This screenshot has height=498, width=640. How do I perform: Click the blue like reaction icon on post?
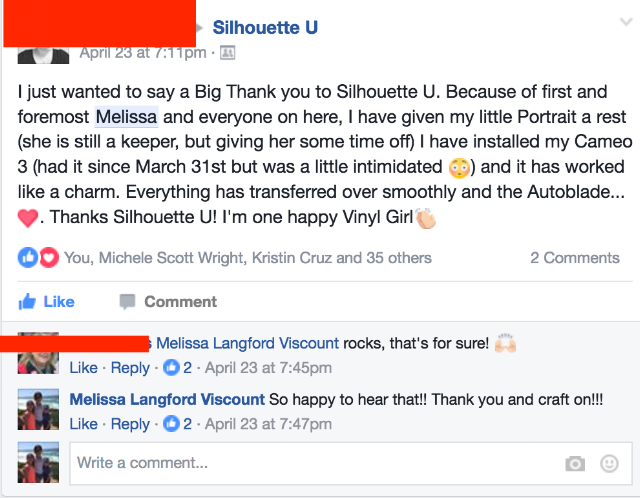(x=28, y=257)
